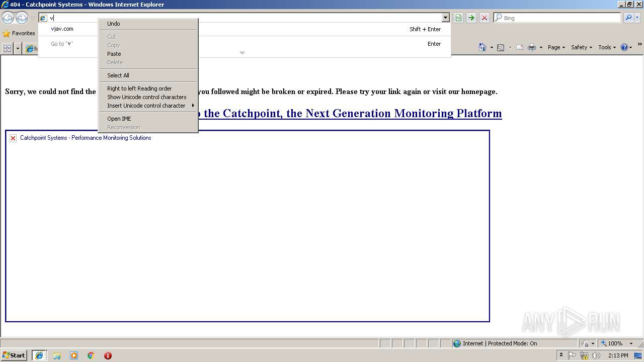Click the status bar security padlock icon

585,343
